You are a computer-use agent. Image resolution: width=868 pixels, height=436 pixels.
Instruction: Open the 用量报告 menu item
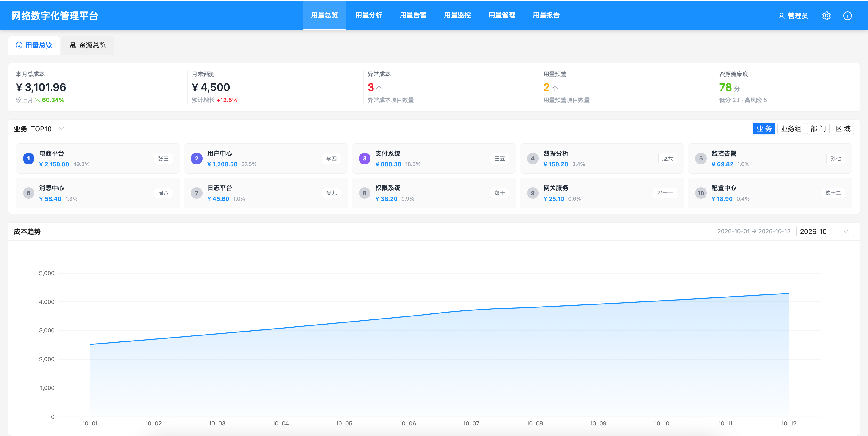(x=546, y=15)
